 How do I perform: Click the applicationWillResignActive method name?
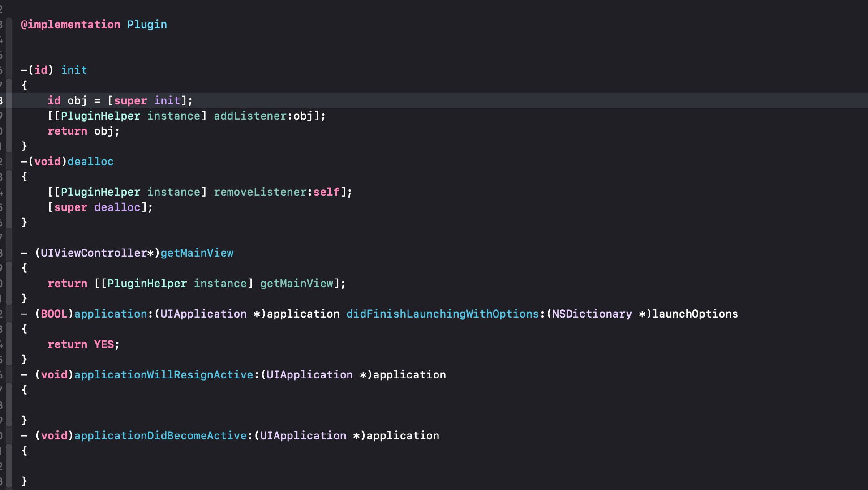point(163,375)
